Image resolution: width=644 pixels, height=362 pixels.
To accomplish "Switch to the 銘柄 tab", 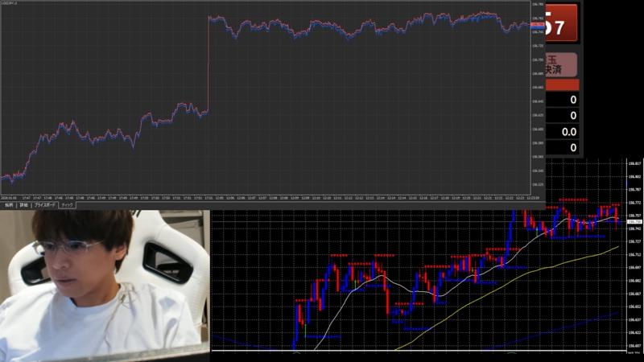I will point(8,205).
